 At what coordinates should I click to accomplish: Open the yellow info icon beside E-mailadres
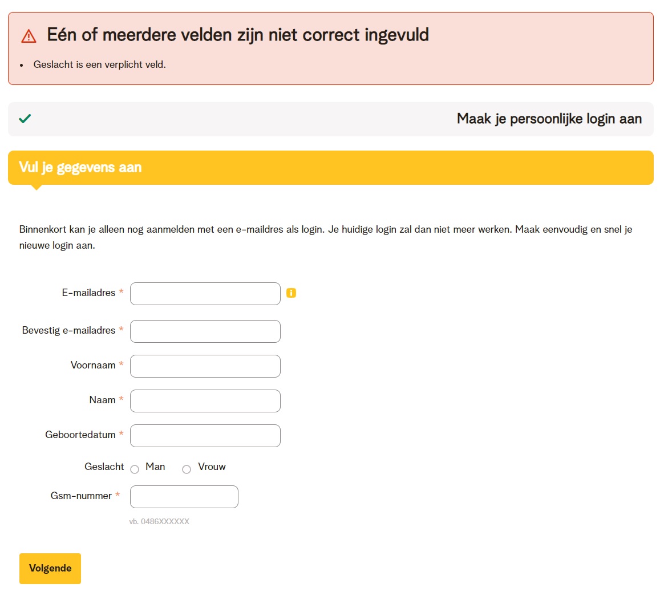point(291,293)
